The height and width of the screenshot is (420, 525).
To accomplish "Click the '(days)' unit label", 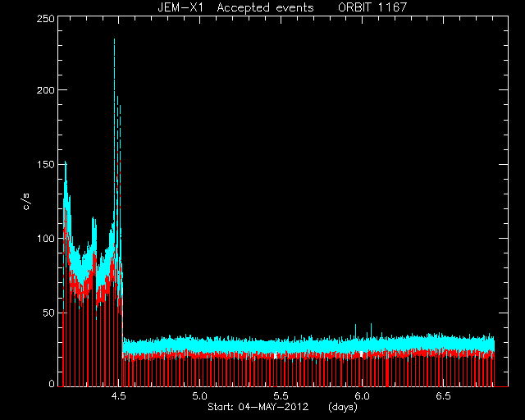I will tap(343, 407).
